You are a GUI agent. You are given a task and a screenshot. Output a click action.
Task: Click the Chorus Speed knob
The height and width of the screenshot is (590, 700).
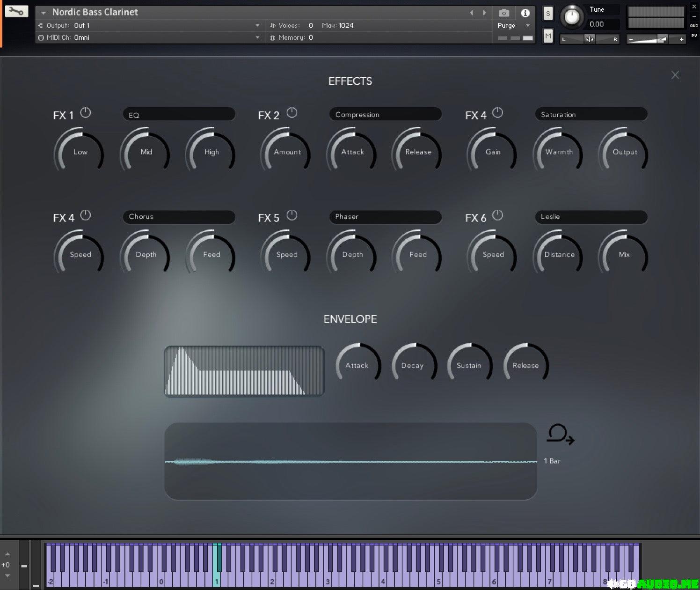coord(80,254)
